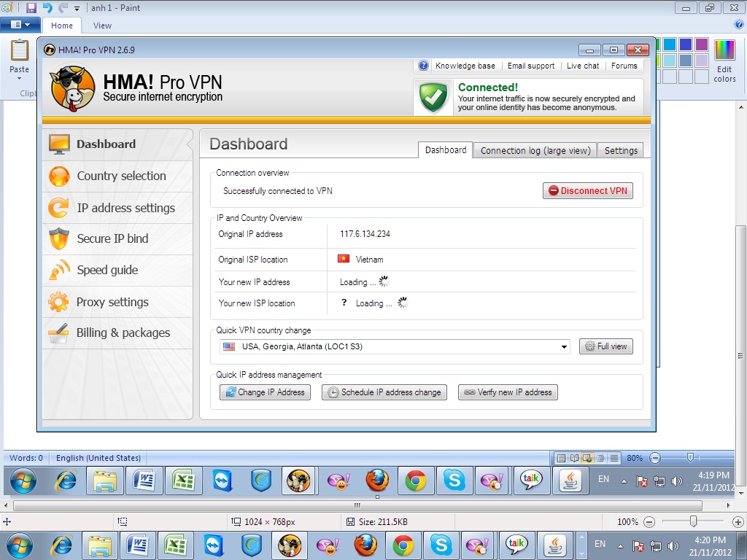Click the HMA donkey logo in the header
The width and height of the screenshot is (747, 560).
(73, 88)
